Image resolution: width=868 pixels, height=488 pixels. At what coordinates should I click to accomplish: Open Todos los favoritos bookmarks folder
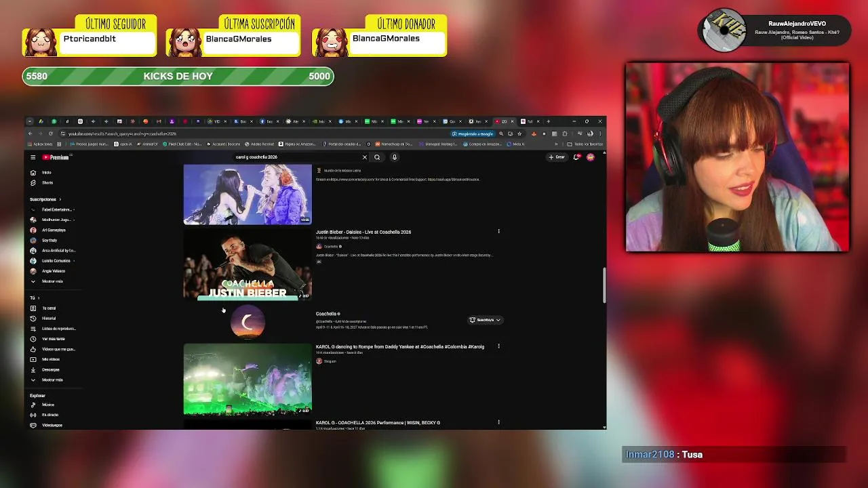(585, 144)
